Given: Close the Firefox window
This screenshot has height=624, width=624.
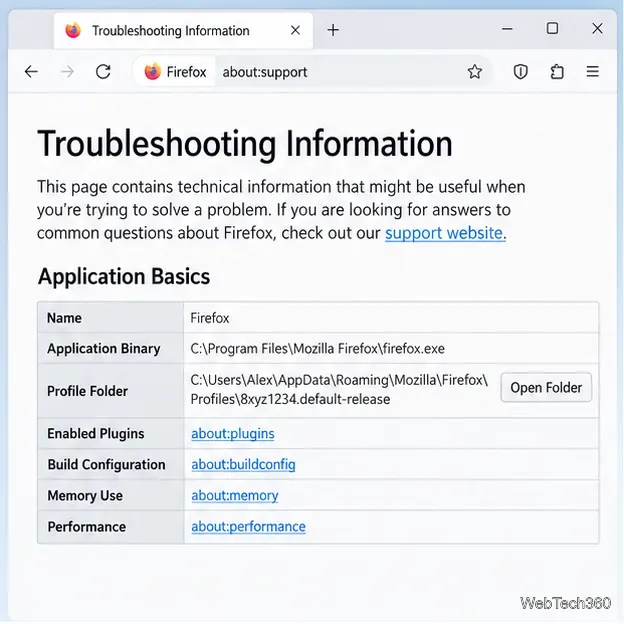Looking at the screenshot, I should (597, 28).
